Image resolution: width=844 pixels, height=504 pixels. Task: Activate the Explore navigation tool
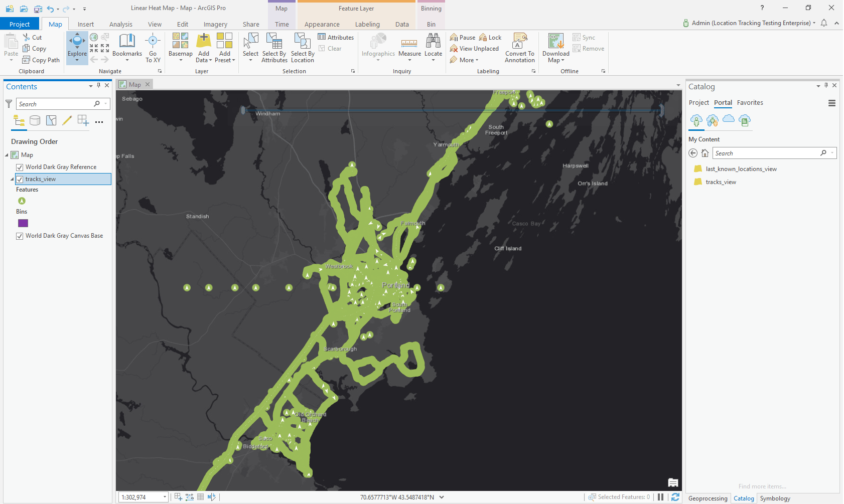(77, 48)
